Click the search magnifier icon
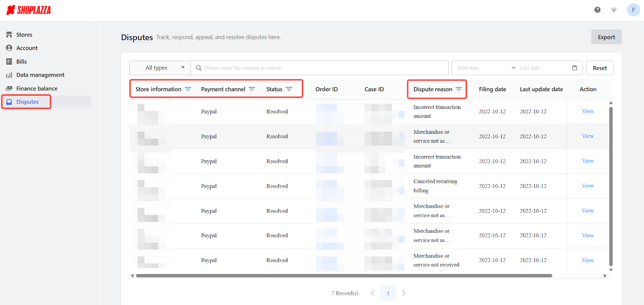Image resolution: width=644 pixels, height=305 pixels. (199, 68)
